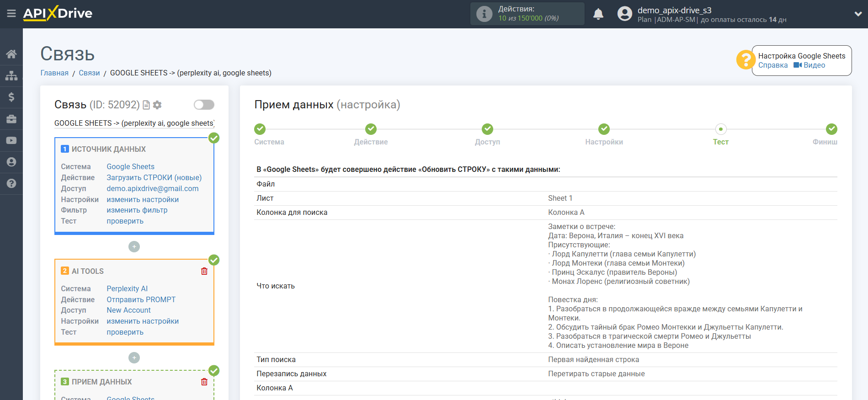
Task: Open connection settings gear icon
Action: pos(157,105)
